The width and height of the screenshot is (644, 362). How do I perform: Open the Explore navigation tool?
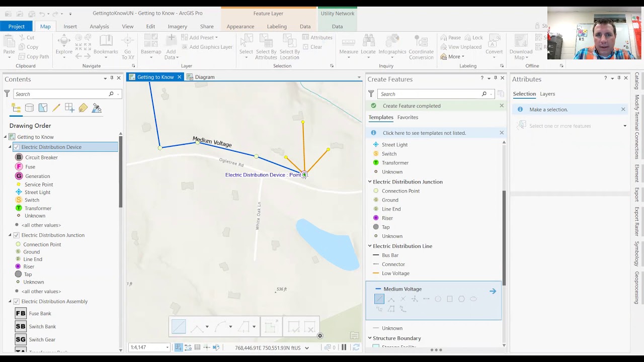pyautogui.click(x=64, y=46)
